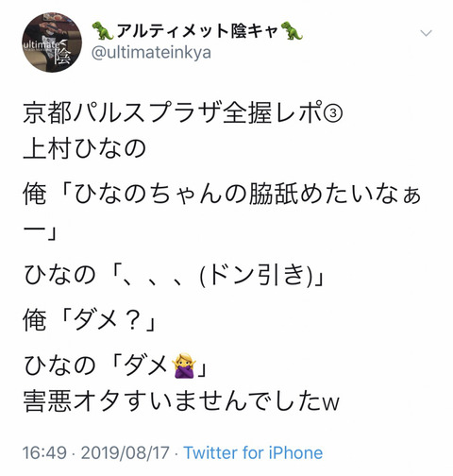Viewport: 453px width, 476px height.
Task: Expand the tweet options chevron
Action: [426, 33]
